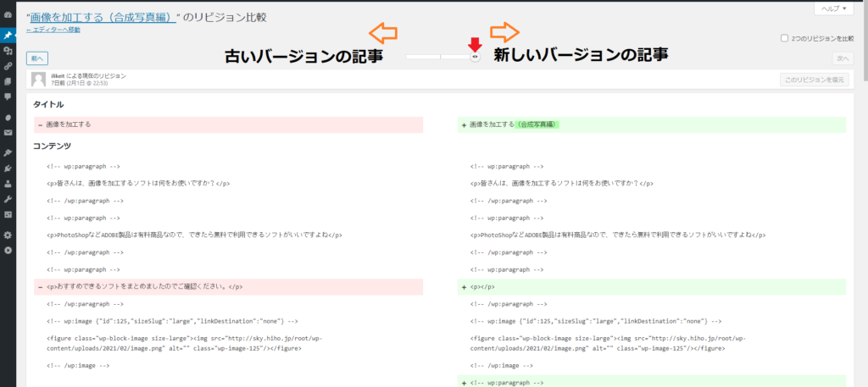Screen dimensions: 868x387
Task: Open the WordPress Dashboard sidebar icon
Action: tap(8, 16)
